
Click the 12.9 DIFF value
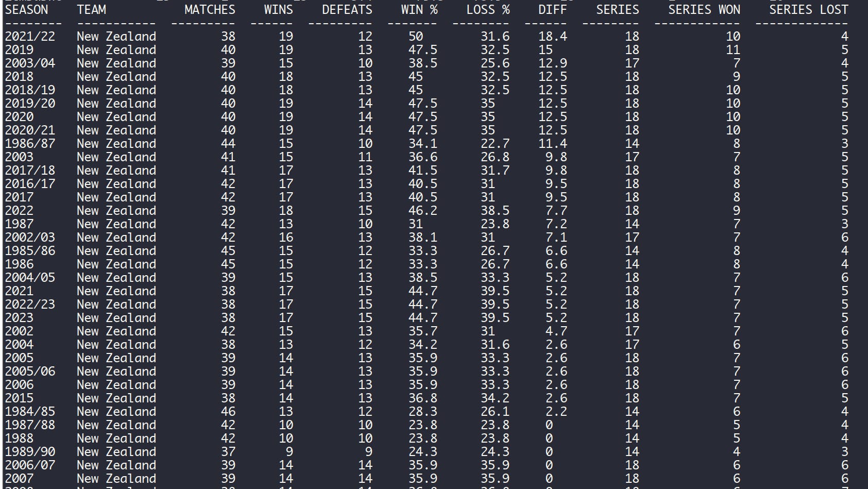click(x=553, y=63)
